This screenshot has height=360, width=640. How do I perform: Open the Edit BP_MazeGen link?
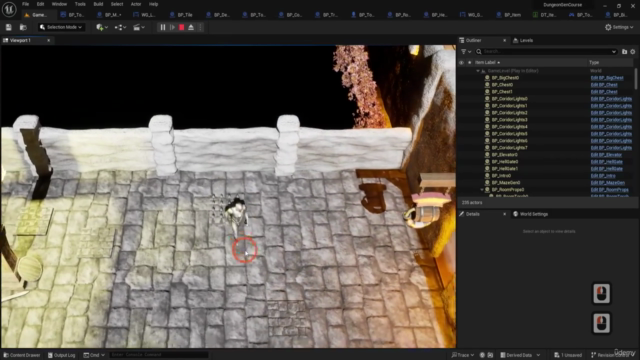click(x=608, y=182)
